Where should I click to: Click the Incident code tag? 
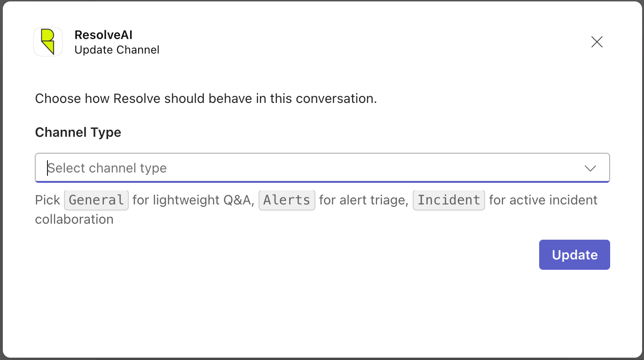tap(449, 200)
